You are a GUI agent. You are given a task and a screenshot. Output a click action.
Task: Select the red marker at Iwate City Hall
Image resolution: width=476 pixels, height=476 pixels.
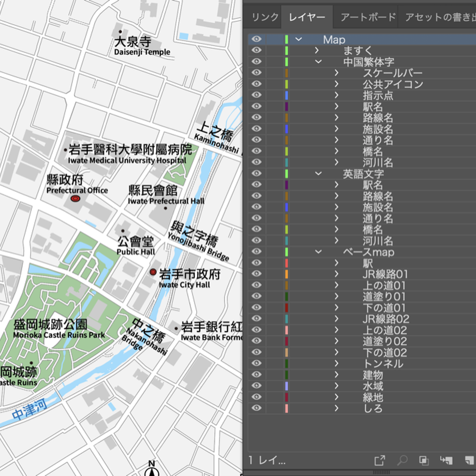[153, 272]
